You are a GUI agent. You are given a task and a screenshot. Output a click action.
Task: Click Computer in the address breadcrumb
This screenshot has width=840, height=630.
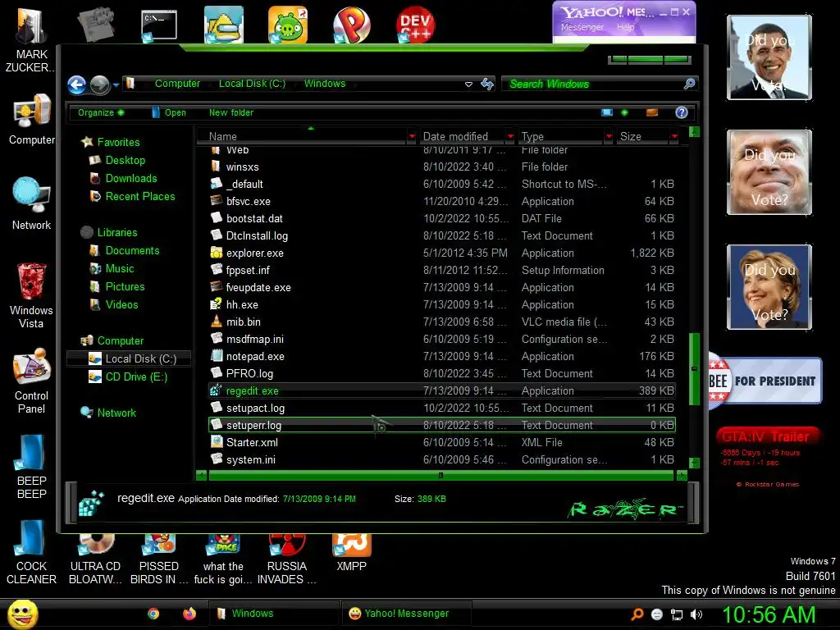(177, 84)
